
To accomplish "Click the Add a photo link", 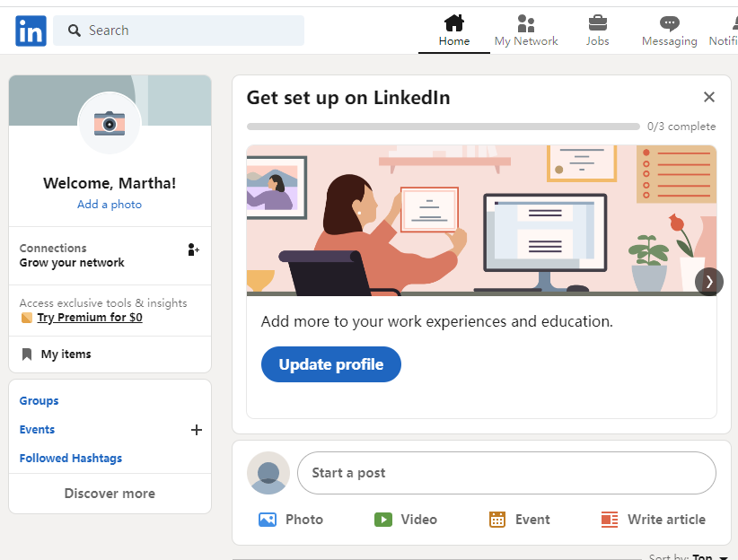I will pyautogui.click(x=110, y=205).
